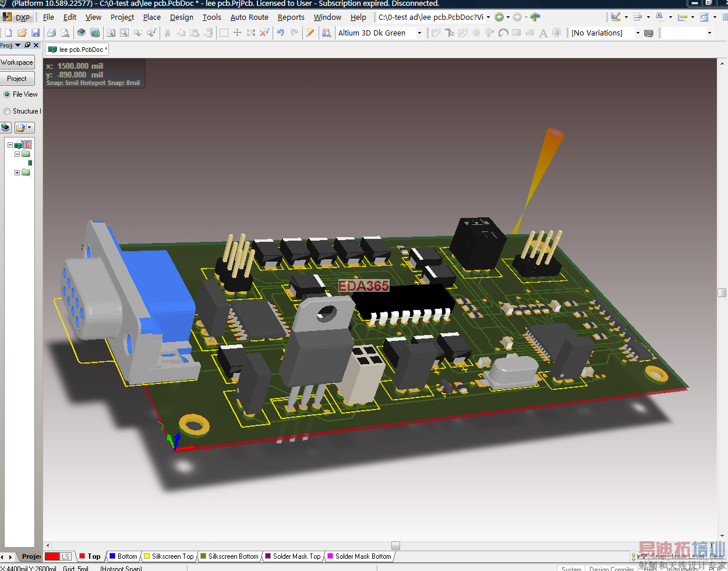728x571 pixels.
Task: Select the Move Selection cross icon
Action: pos(238,33)
